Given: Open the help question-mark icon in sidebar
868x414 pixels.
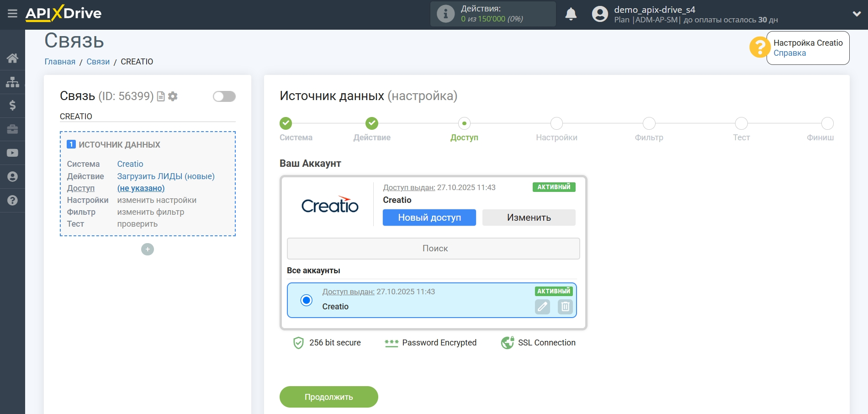Looking at the screenshot, I should [x=12, y=200].
